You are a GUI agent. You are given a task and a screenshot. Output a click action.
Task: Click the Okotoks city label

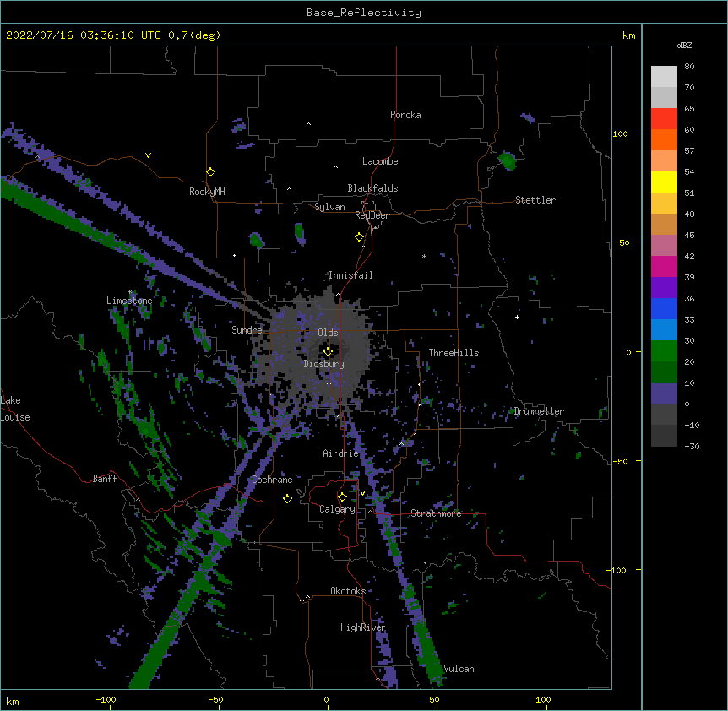(348, 591)
